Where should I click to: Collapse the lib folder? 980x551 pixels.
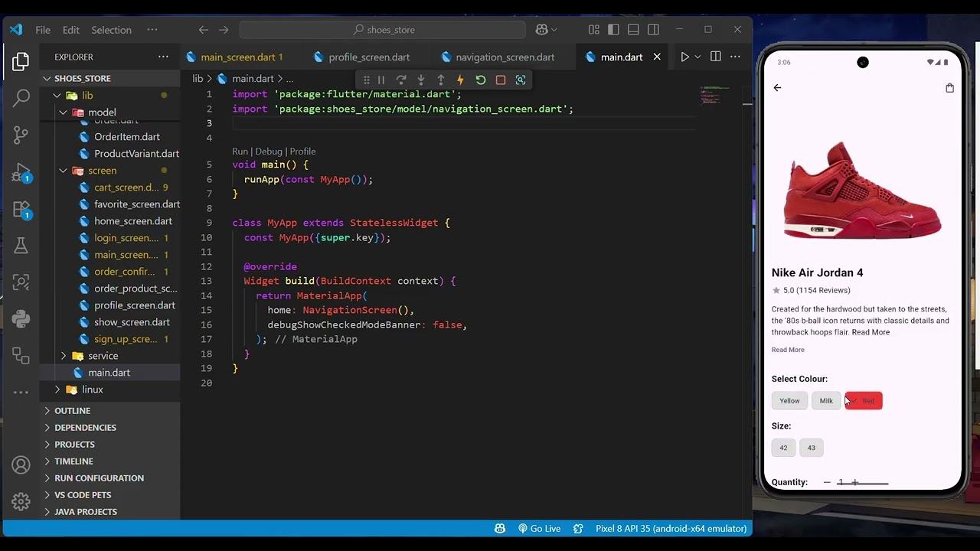[x=87, y=96]
